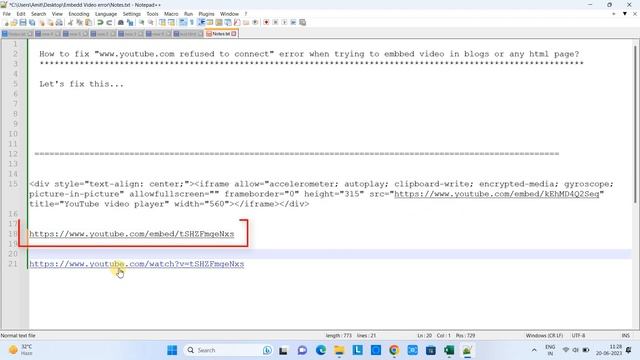The width and height of the screenshot is (640, 360).
Task: Open the File menu
Action: pos(7,14)
